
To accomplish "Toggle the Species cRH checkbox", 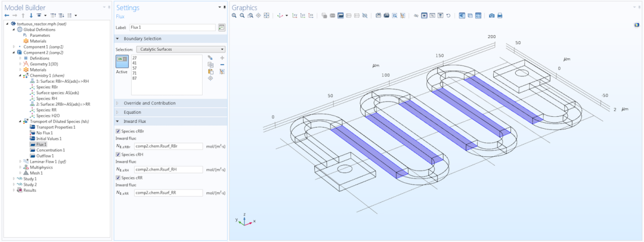I will [x=118, y=154].
